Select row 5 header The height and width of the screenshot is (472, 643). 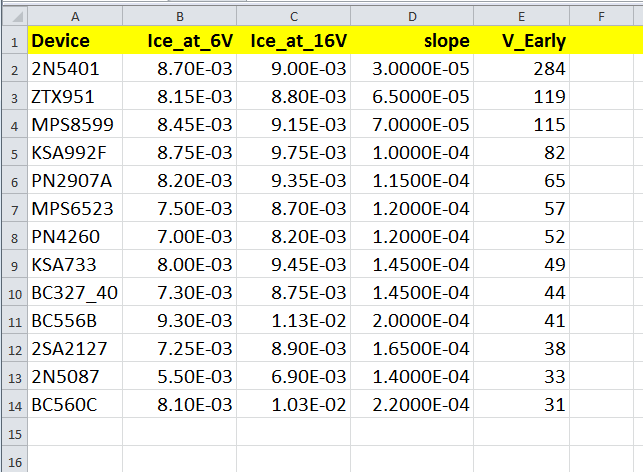(15, 152)
